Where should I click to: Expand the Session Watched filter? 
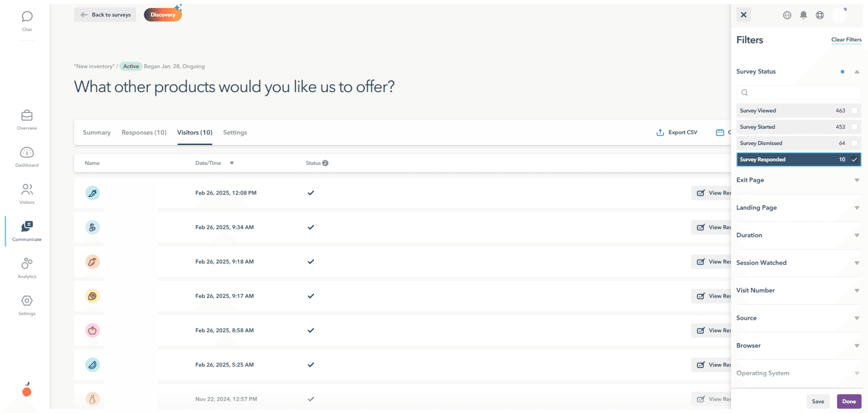tap(857, 263)
